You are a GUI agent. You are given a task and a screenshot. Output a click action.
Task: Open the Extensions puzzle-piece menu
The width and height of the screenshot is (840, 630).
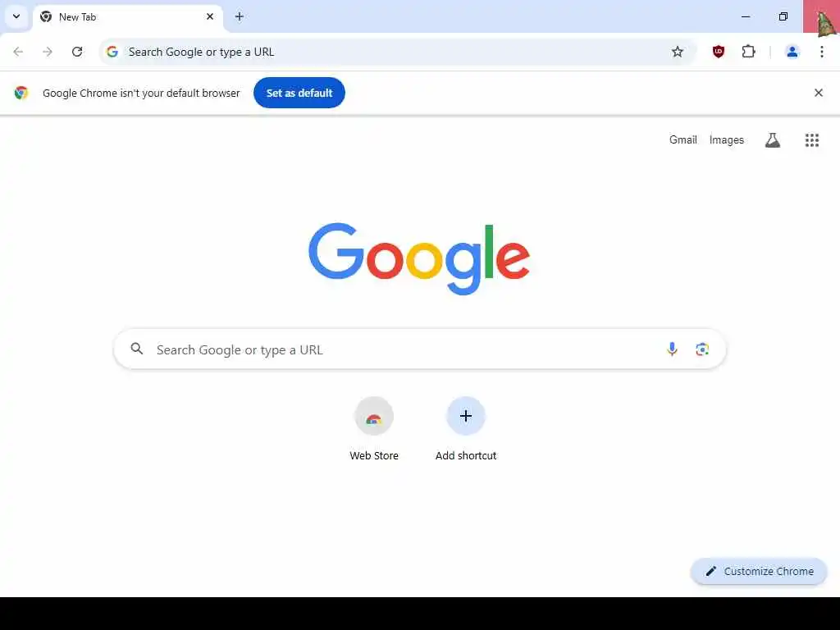[x=748, y=52]
